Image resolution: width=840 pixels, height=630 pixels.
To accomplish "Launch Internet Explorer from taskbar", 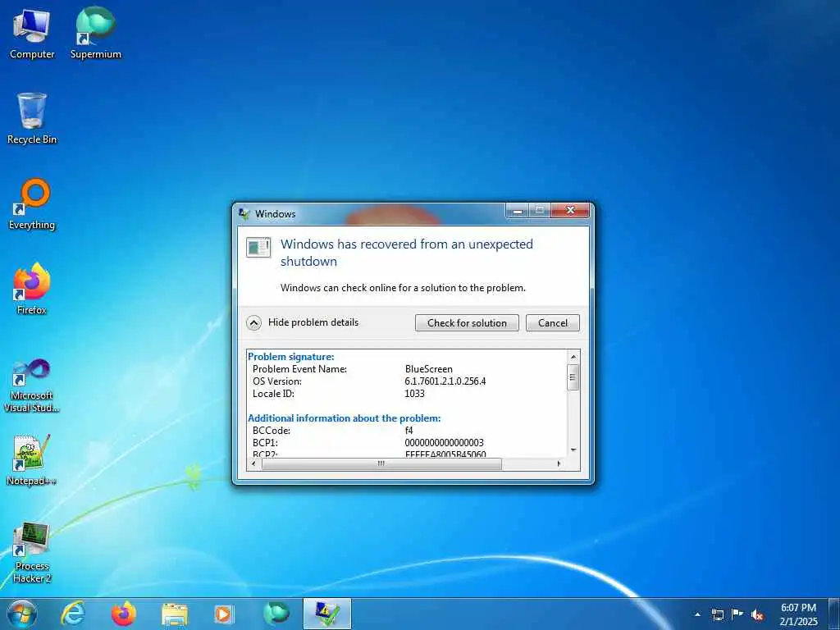I will coord(73,614).
